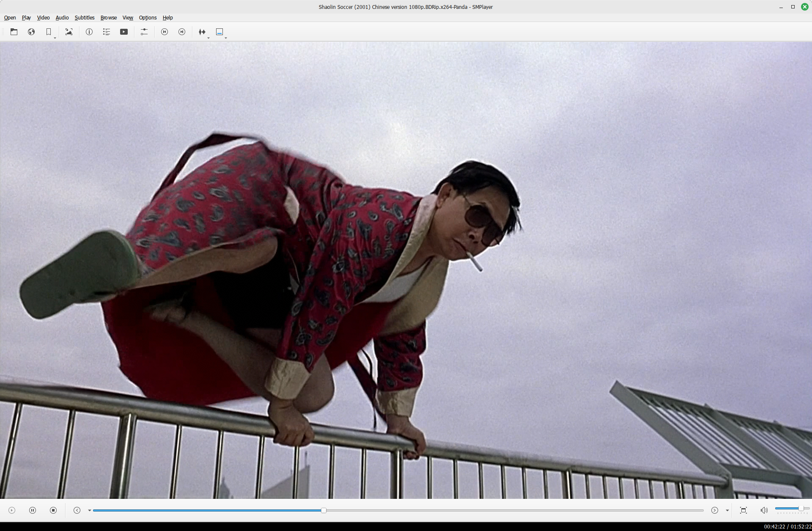Image resolution: width=812 pixels, height=531 pixels.
Task: Expand the bookmark (favorites) dropdown arrow
Action: (x=55, y=38)
